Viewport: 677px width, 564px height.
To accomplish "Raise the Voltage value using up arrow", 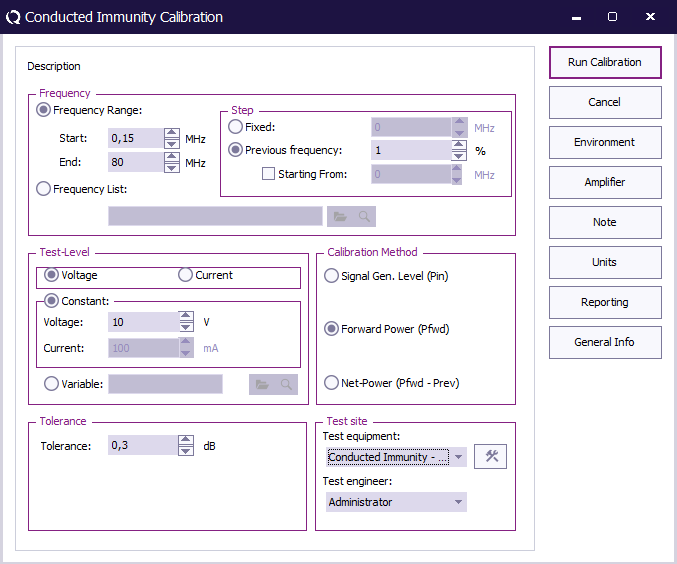I will pos(186,317).
